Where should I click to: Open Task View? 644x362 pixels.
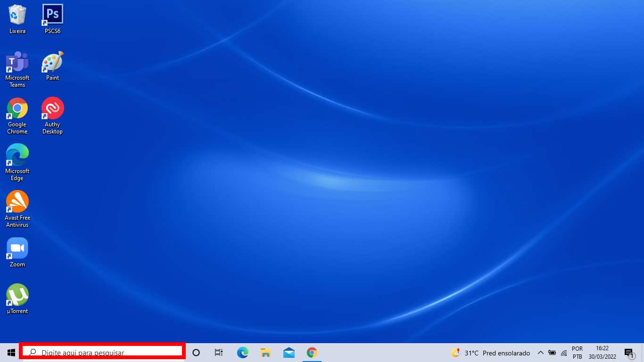click(218, 352)
